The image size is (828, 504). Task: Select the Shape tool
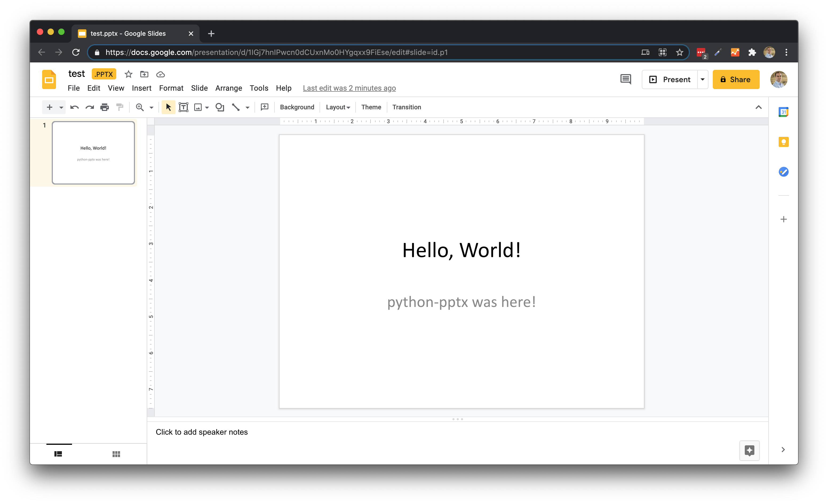click(220, 107)
